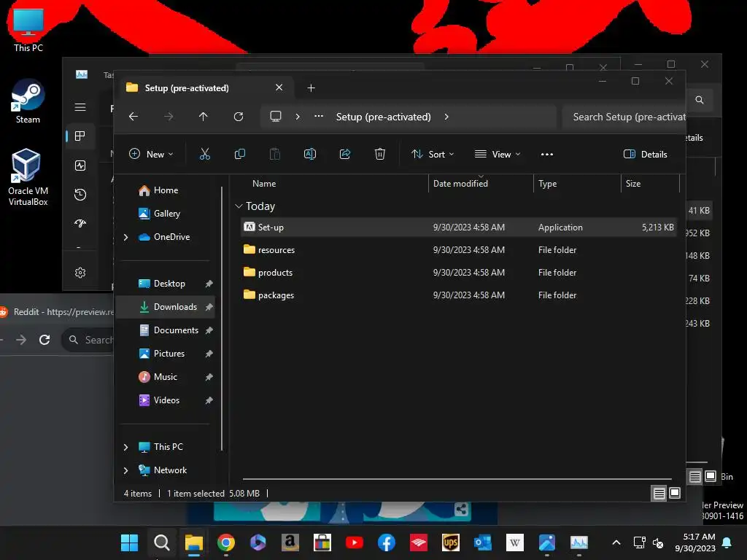The image size is (747, 560).
Task: Click the Reddit browser address search field
Action: coord(88,340)
